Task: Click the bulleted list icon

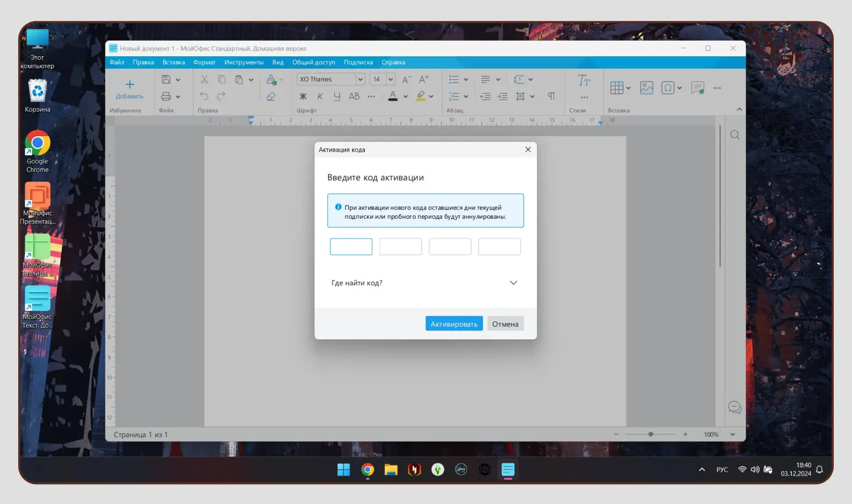Action: tap(454, 79)
